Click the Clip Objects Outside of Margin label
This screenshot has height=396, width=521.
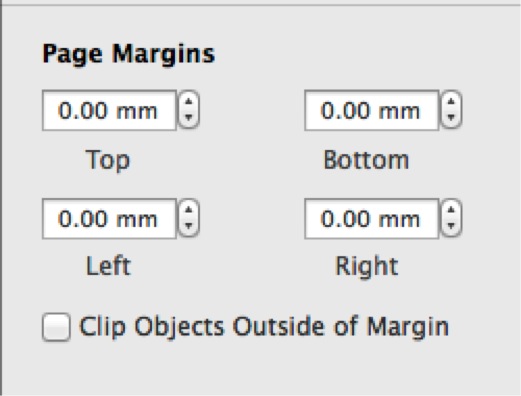[x=264, y=327]
